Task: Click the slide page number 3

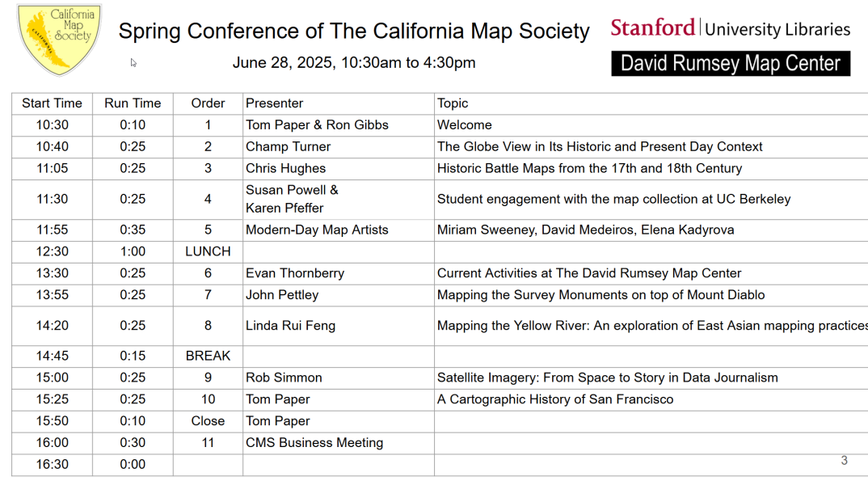Action: [x=845, y=461]
